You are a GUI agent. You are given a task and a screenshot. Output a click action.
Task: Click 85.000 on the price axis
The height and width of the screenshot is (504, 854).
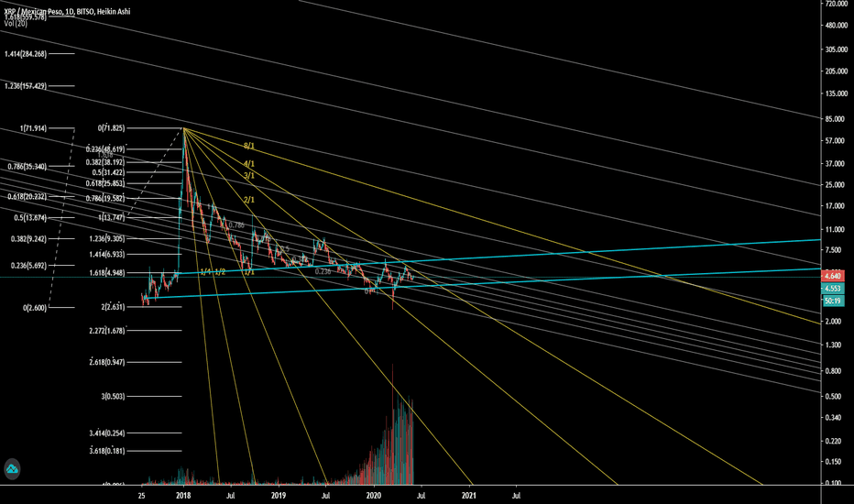(x=837, y=119)
